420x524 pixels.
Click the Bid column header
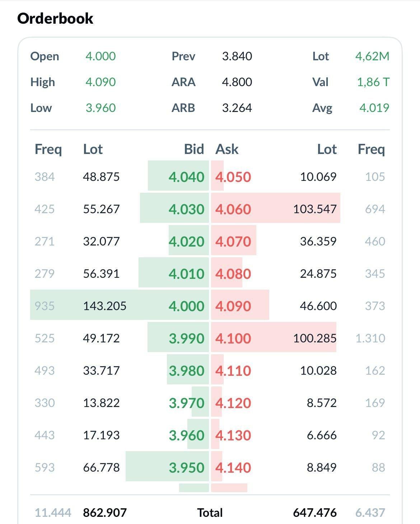[194, 149]
